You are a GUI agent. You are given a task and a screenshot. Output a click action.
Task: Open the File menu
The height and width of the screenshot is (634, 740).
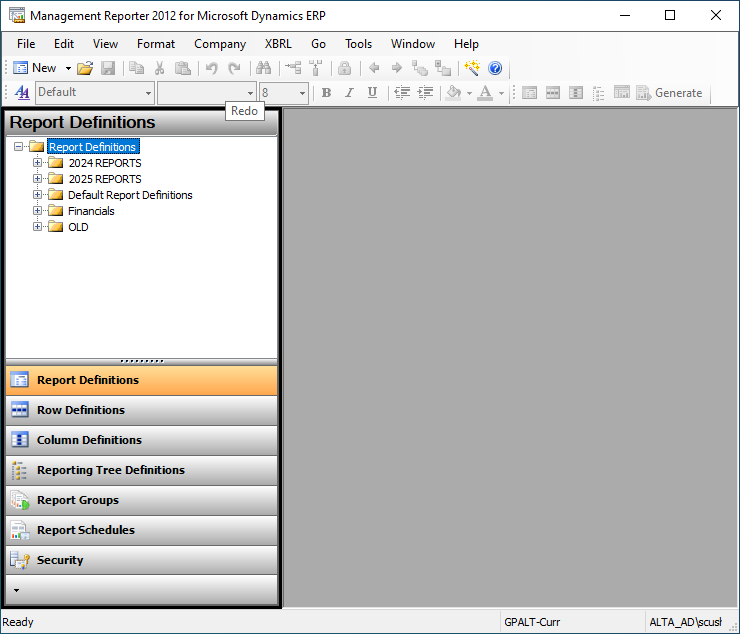pyautogui.click(x=26, y=44)
